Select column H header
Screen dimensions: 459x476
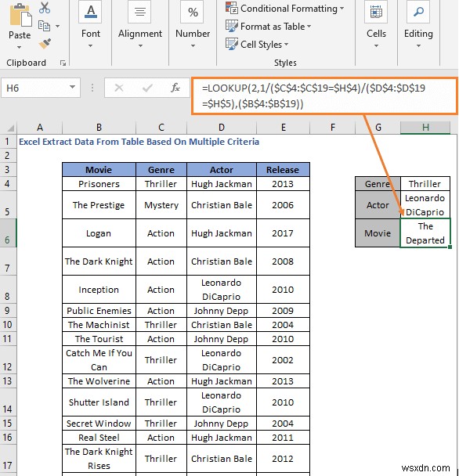click(x=425, y=127)
